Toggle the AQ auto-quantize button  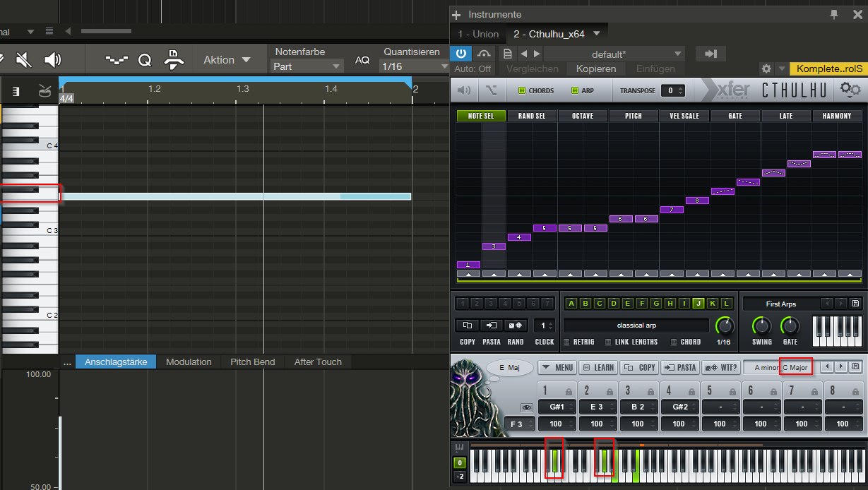click(362, 61)
